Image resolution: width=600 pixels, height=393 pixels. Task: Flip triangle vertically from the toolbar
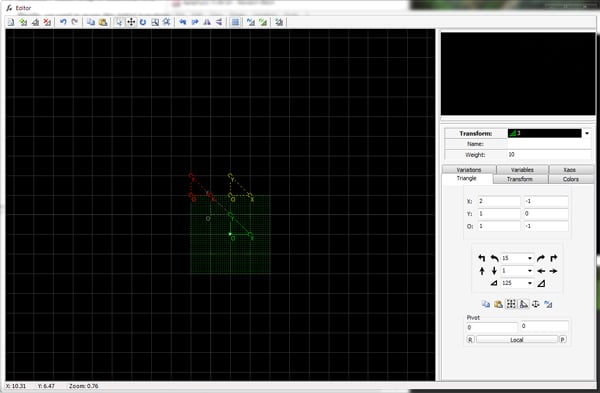click(219, 22)
